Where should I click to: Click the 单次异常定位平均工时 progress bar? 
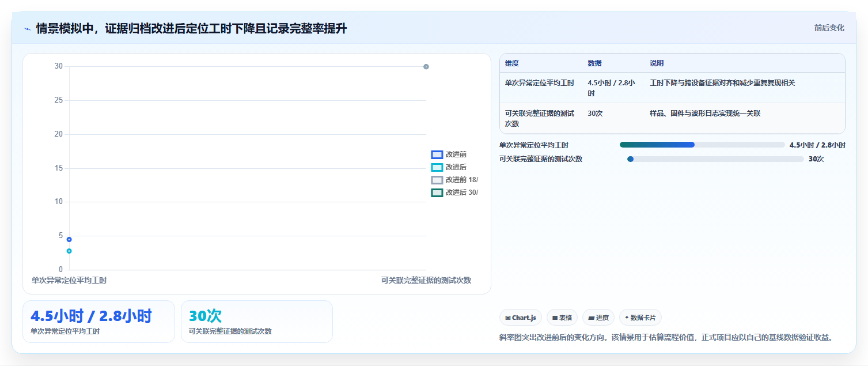pyautogui.click(x=702, y=145)
